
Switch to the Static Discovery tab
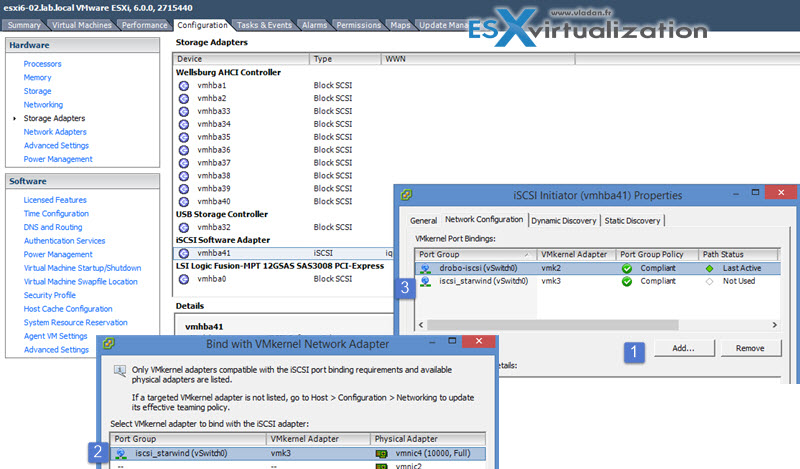tap(633, 220)
